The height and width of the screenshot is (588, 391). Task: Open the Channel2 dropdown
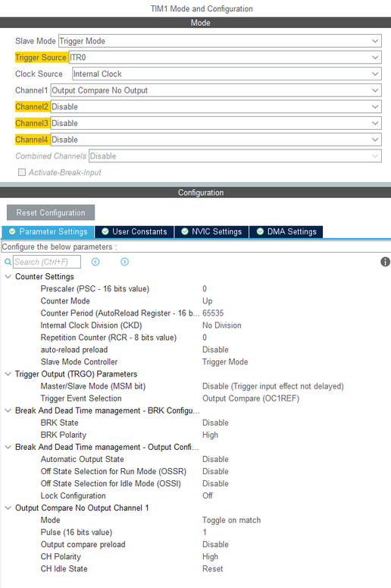tap(216, 107)
